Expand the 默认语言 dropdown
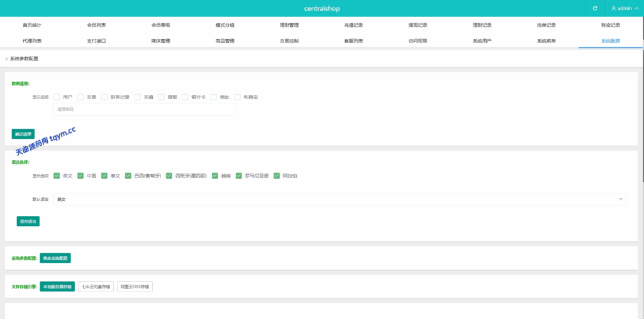 pyautogui.click(x=340, y=199)
